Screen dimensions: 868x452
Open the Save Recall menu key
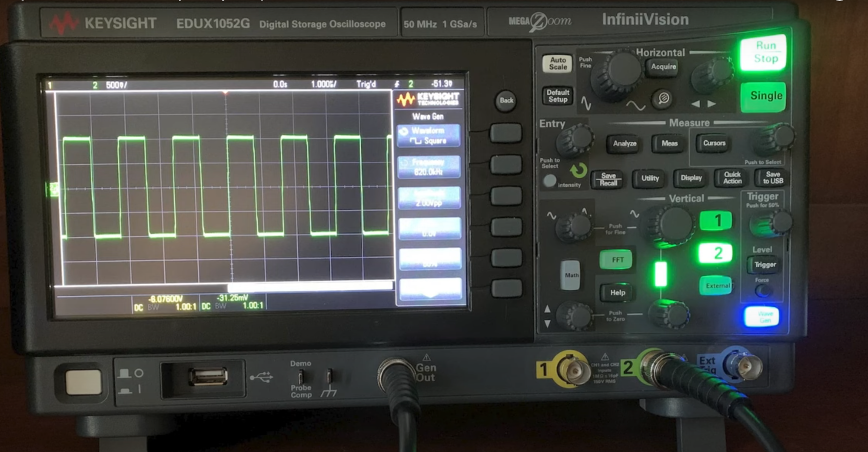point(608,180)
